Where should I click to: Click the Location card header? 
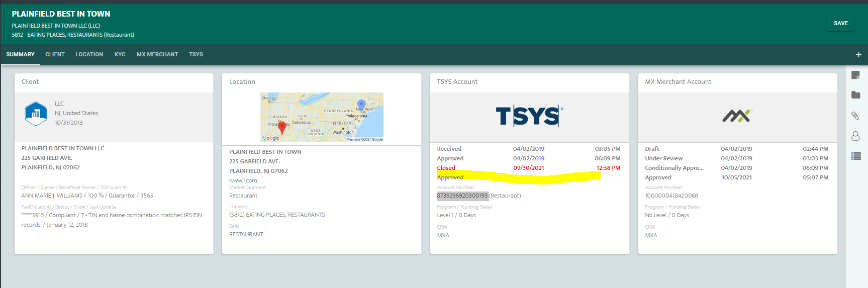click(322, 82)
